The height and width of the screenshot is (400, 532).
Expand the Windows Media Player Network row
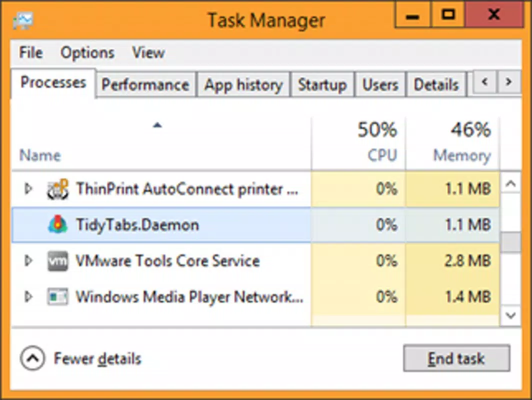pos(28,296)
